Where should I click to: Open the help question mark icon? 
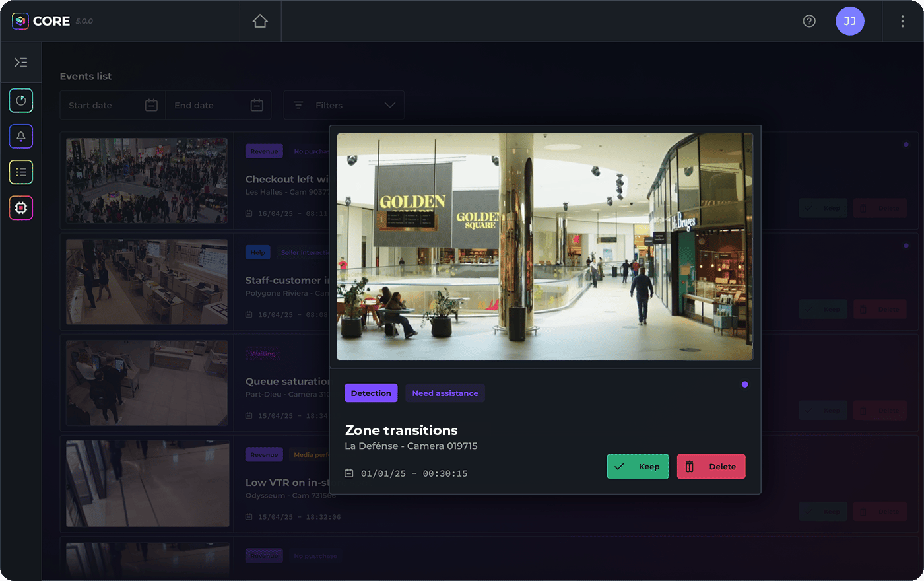[809, 21]
